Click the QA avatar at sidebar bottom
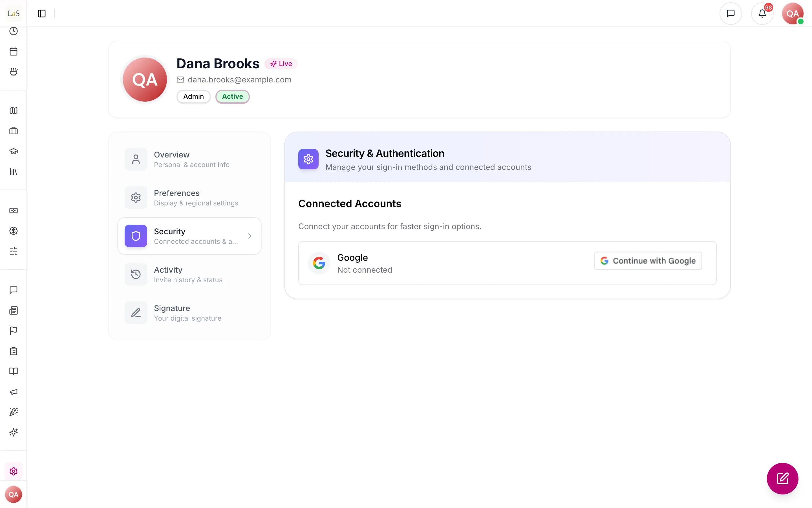The image size is (812, 508). (14, 494)
